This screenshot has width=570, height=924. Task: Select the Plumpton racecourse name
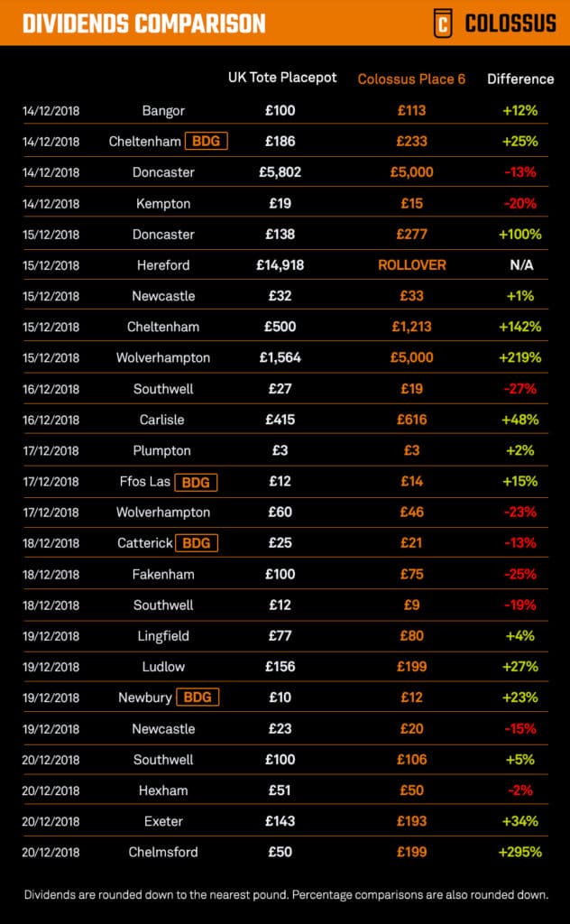pyautogui.click(x=163, y=450)
